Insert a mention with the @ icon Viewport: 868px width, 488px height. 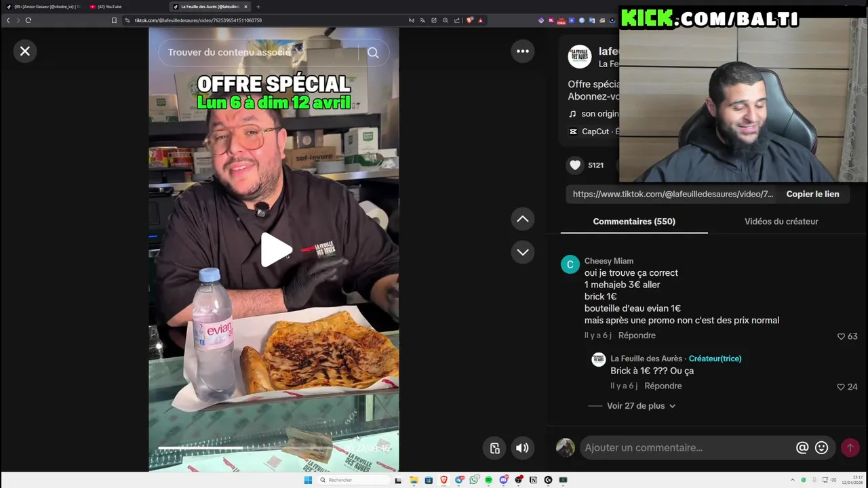coord(802,447)
